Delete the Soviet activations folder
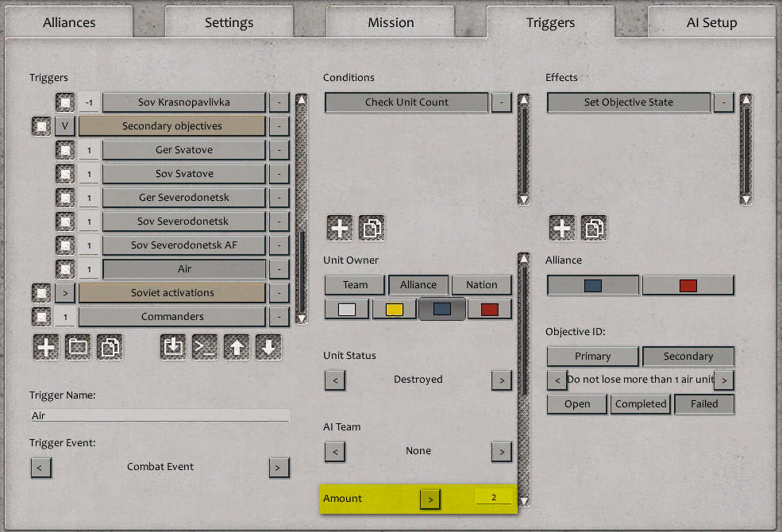This screenshot has height=532, width=782. (x=279, y=293)
